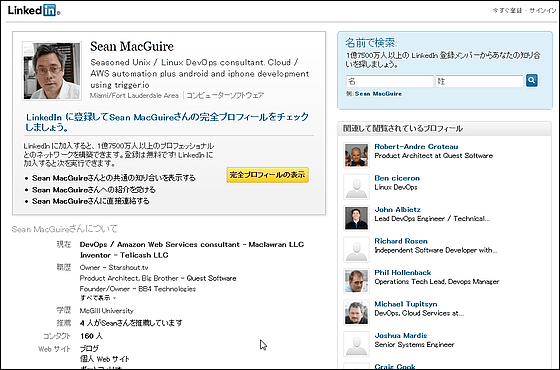Click the 関連して閲覧されているプロフィール header
This screenshot has height=370, width=560.
click(x=402, y=128)
